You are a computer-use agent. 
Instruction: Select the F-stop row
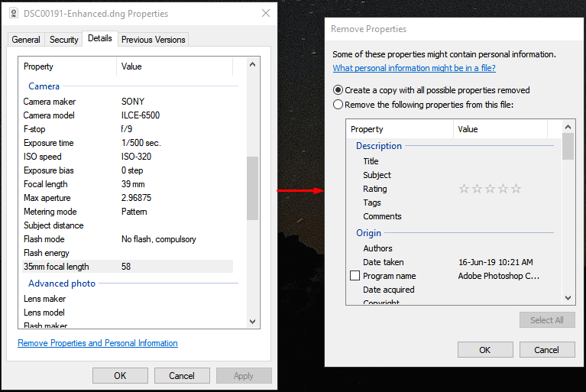tap(128, 129)
